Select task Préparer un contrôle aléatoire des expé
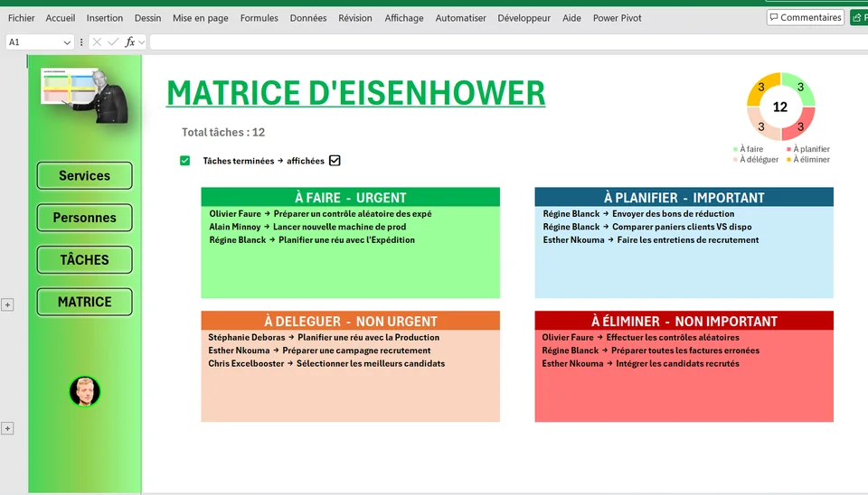Viewport: 868px width, 495px height. coord(353,213)
